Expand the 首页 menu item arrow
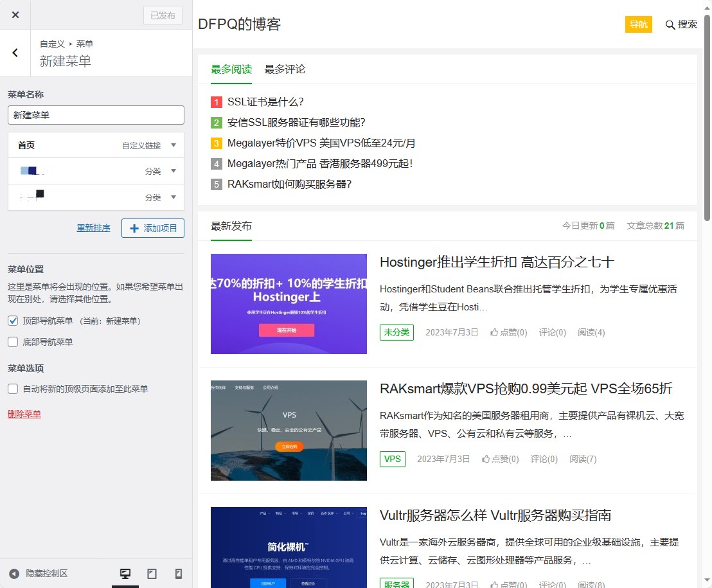 point(174,145)
